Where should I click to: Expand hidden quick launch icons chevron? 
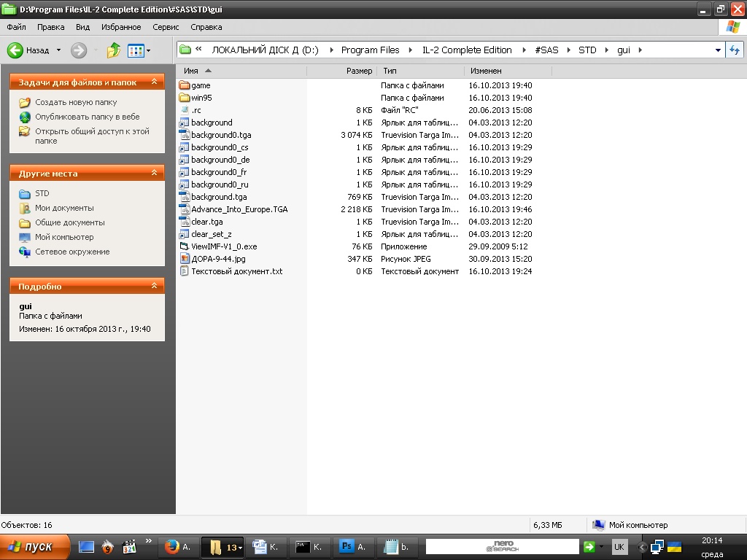pos(149,540)
